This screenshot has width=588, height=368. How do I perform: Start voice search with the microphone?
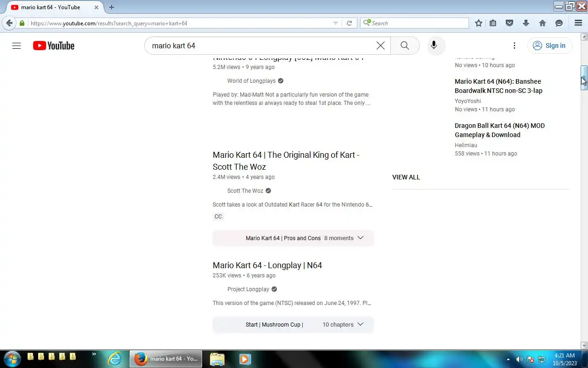(434, 46)
